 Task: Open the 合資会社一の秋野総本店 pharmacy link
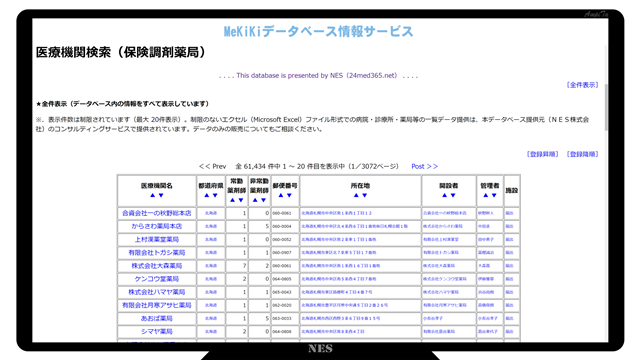pyautogui.click(x=157, y=213)
